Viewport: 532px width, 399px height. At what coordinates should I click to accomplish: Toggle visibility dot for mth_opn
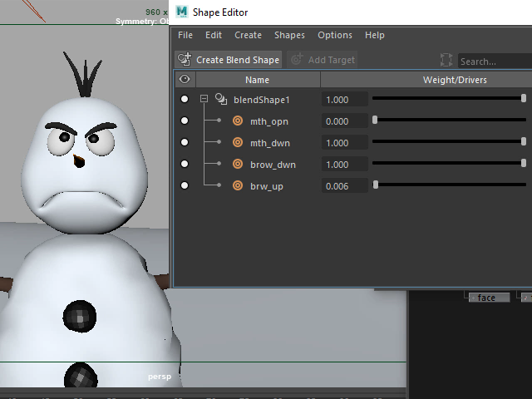[185, 121]
